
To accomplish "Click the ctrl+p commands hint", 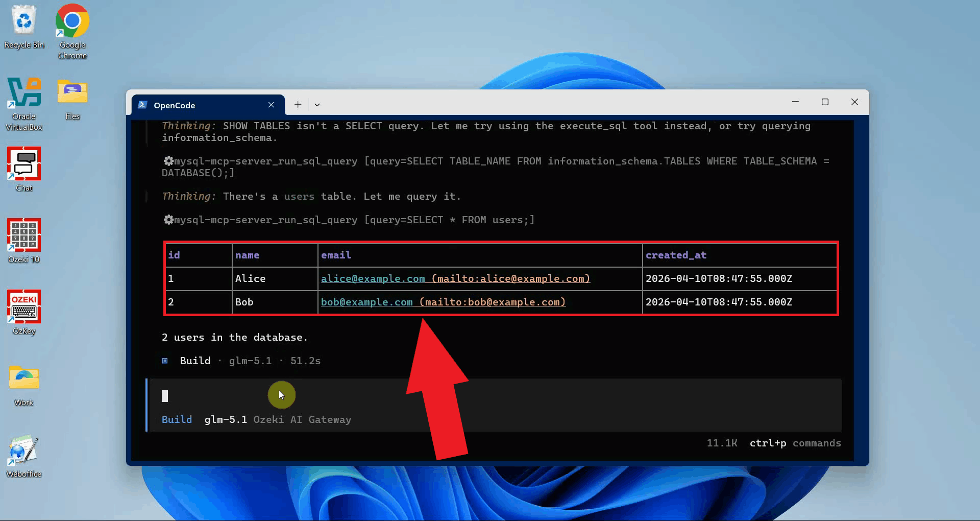I will pyautogui.click(x=795, y=443).
